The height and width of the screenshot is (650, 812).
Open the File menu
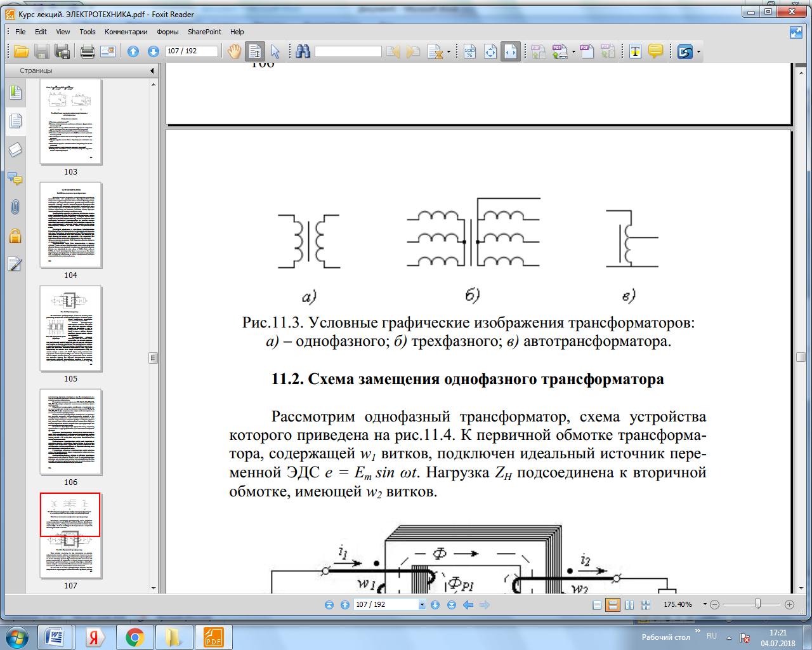(x=20, y=32)
